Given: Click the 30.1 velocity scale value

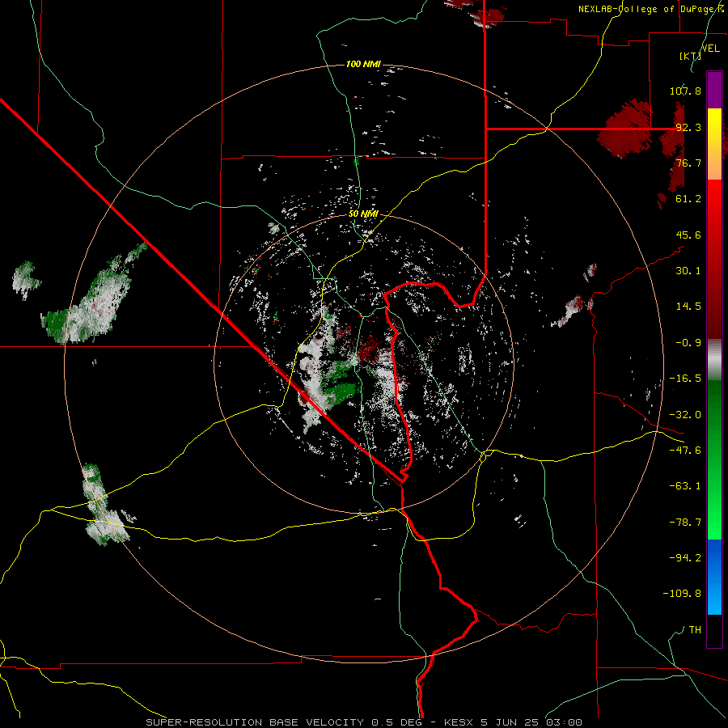Looking at the screenshot, I should (688, 271).
